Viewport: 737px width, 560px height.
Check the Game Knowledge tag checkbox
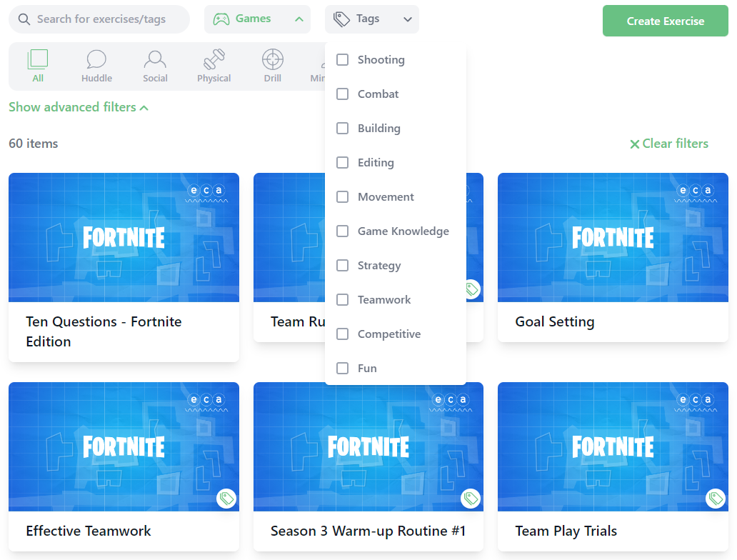click(x=343, y=231)
